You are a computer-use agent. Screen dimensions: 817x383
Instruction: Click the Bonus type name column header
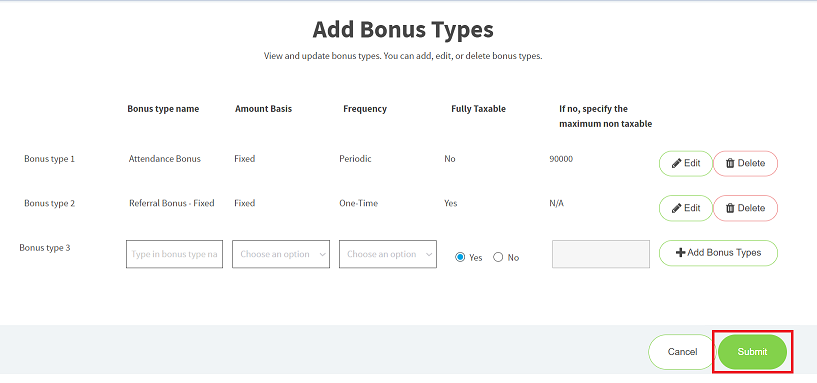pyautogui.click(x=163, y=109)
